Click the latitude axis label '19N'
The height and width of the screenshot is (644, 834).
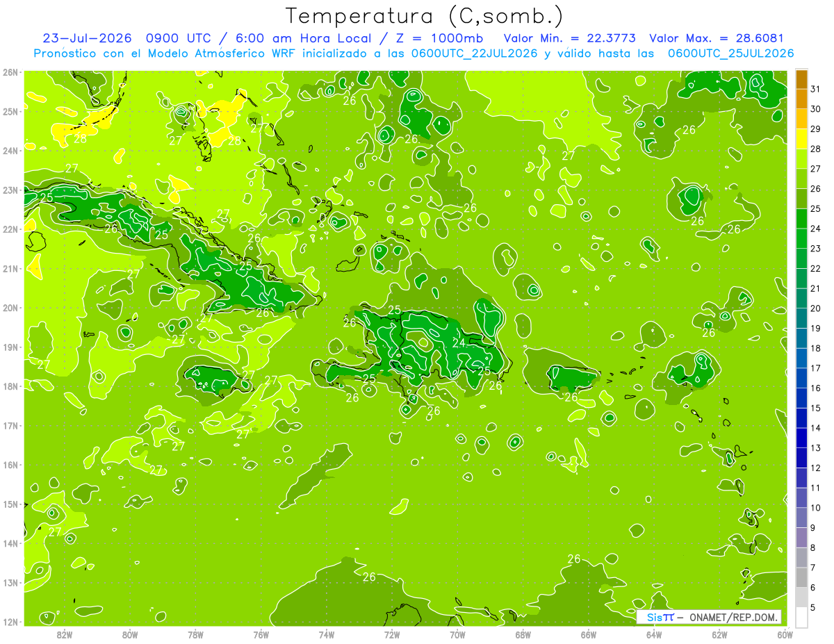point(11,347)
